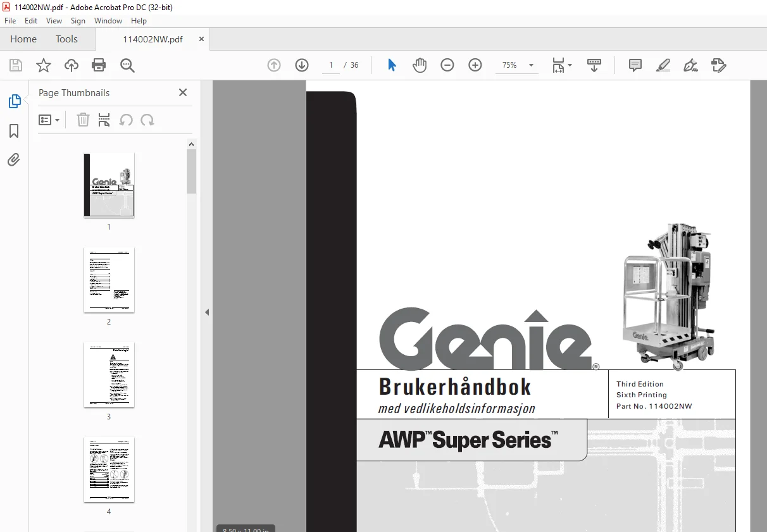Open the stamp tool icon
This screenshot has height=532, width=767.
click(719, 65)
